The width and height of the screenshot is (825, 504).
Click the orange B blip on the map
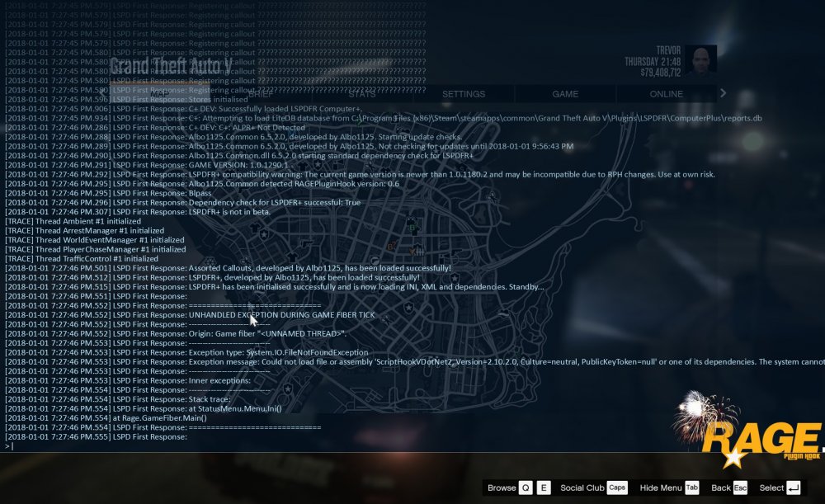[x=391, y=246]
